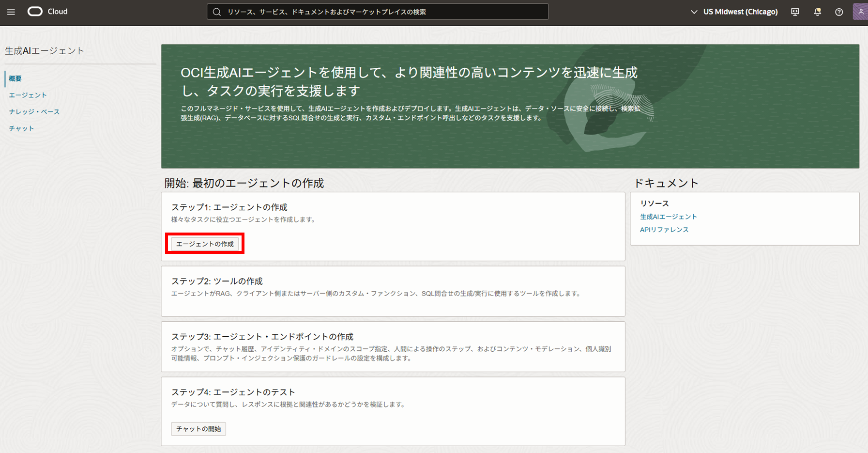Click the ステップ2: ツールの作成 heading

click(217, 281)
